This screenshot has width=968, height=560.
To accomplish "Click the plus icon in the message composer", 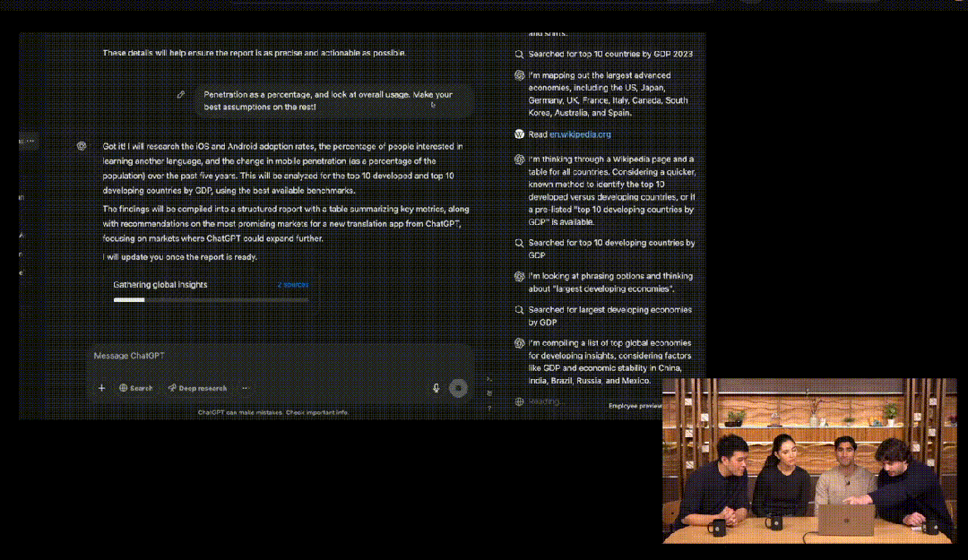I will pyautogui.click(x=101, y=388).
